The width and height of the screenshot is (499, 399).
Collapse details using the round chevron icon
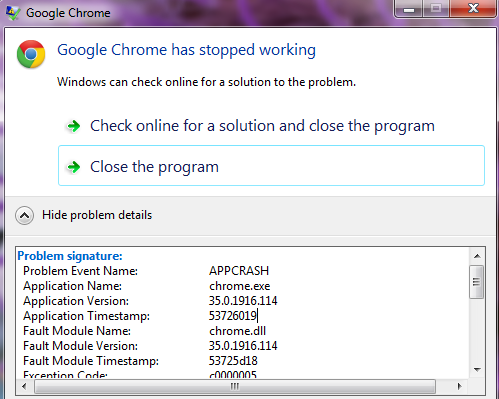tap(24, 215)
